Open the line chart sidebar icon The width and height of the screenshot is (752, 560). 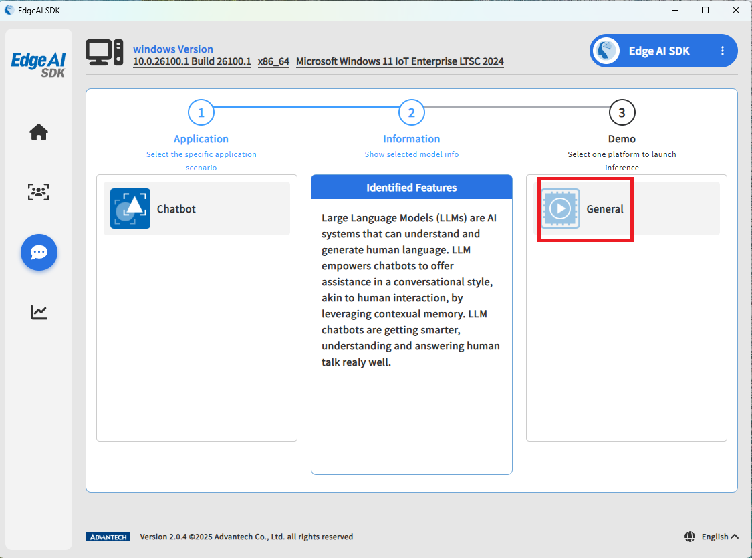click(x=39, y=312)
